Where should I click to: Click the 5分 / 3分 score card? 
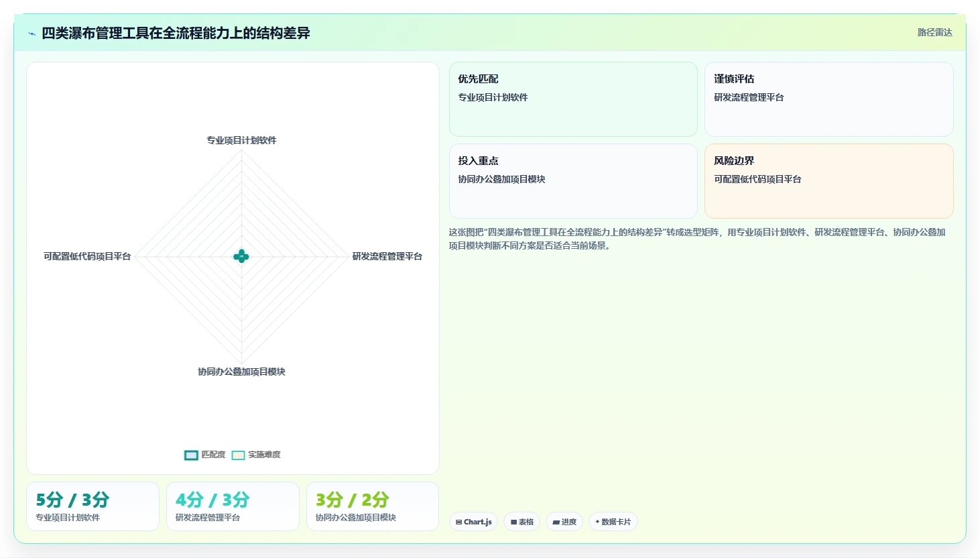click(93, 506)
